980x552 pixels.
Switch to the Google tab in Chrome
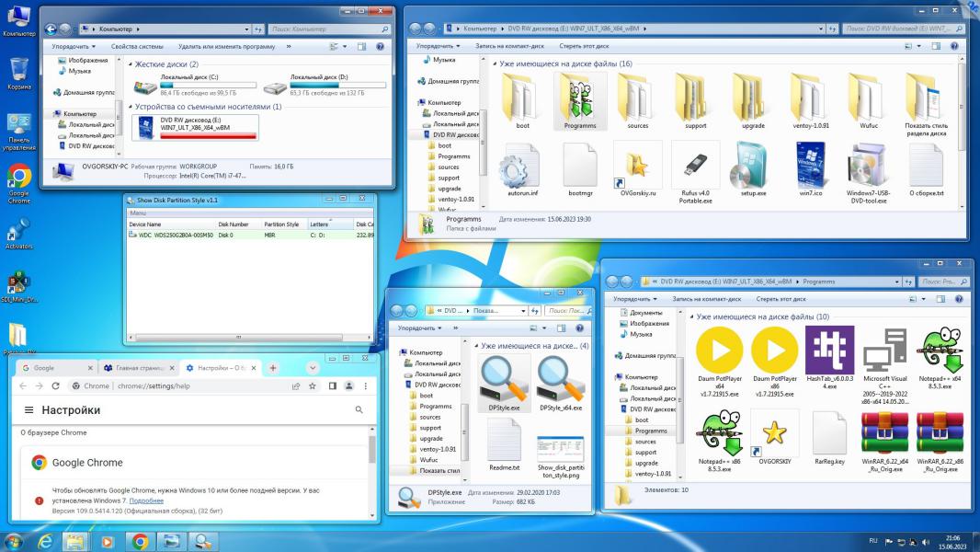(55, 368)
